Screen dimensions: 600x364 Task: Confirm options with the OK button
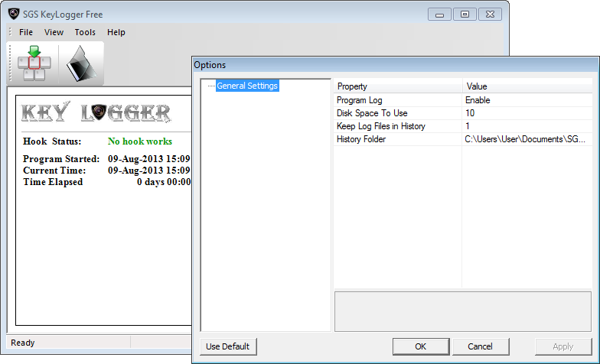coord(421,346)
